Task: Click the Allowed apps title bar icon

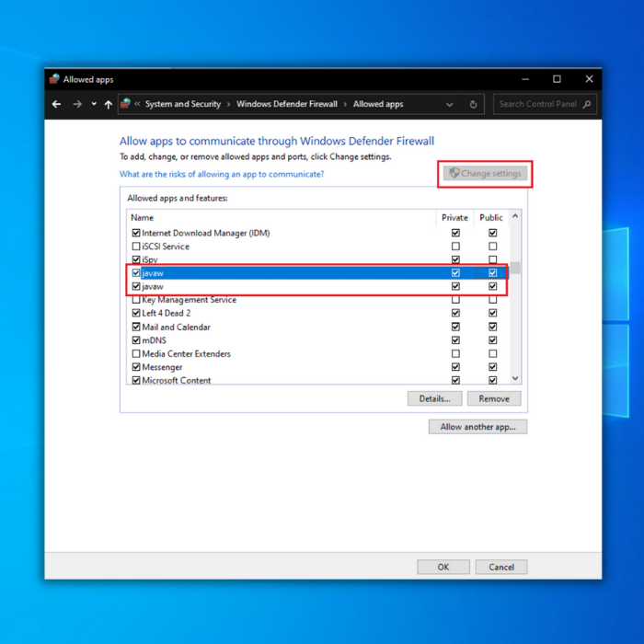Action: [x=54, y=79]
